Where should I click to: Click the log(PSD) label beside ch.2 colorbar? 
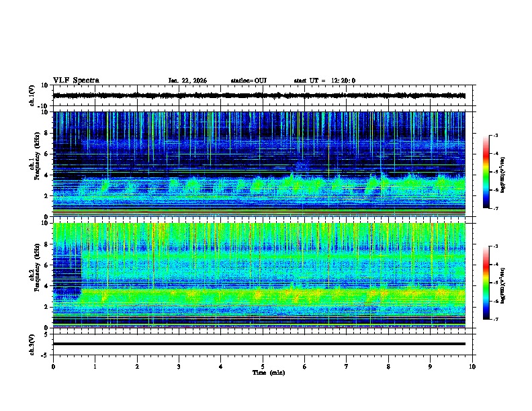click(503, 285)
